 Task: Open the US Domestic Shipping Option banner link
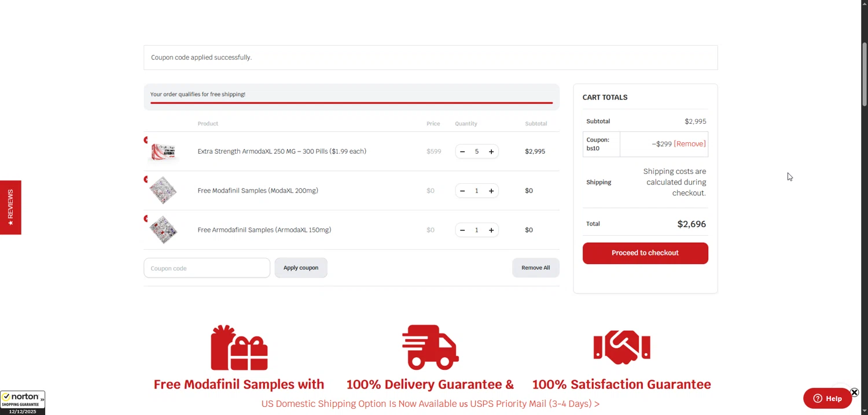[431, 404]
